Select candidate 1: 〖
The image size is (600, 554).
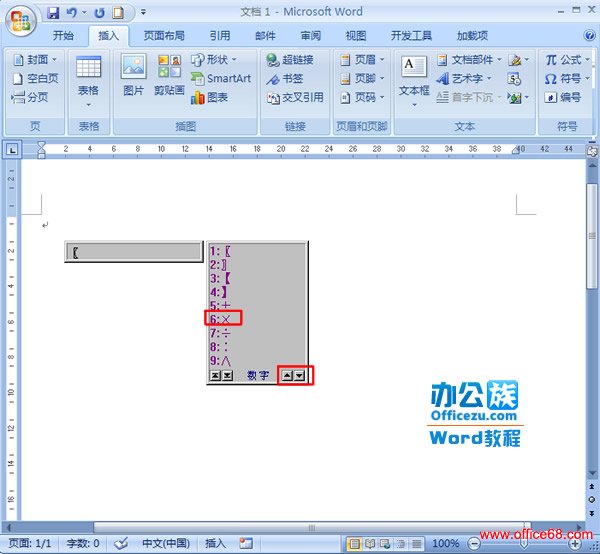[220, 251]
